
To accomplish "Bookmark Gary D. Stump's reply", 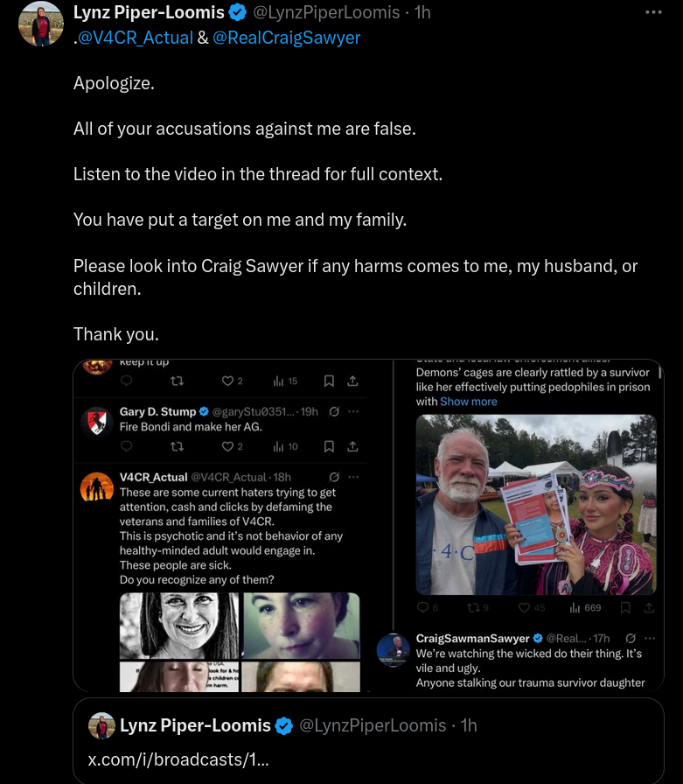I will click(329, 446).
